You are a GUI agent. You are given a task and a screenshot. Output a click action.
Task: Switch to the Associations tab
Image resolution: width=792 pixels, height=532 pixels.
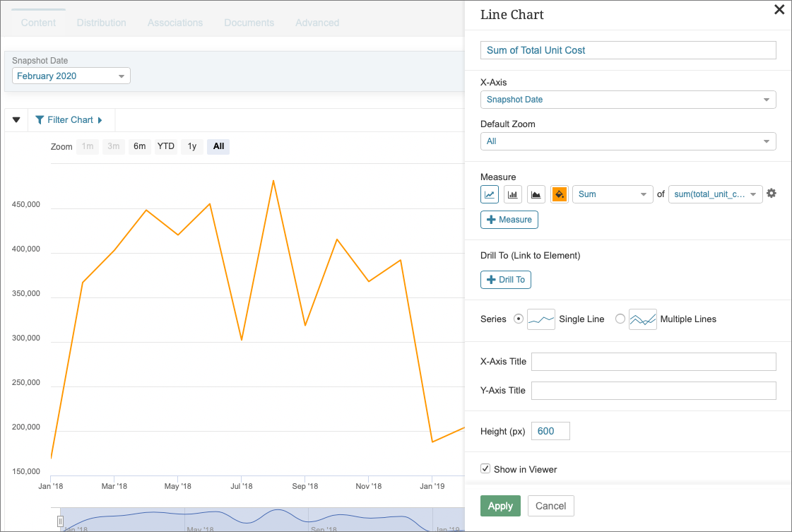[x=175, y=22]
